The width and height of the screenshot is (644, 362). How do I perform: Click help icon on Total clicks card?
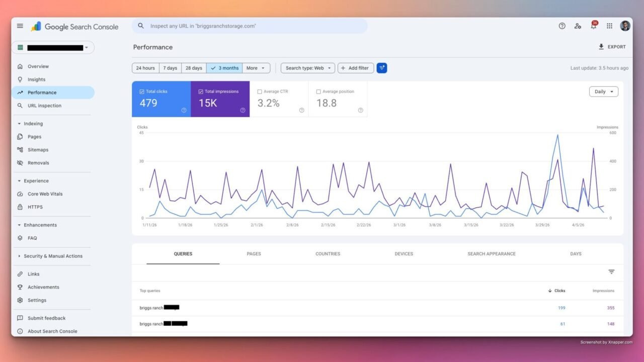point(184,110)
